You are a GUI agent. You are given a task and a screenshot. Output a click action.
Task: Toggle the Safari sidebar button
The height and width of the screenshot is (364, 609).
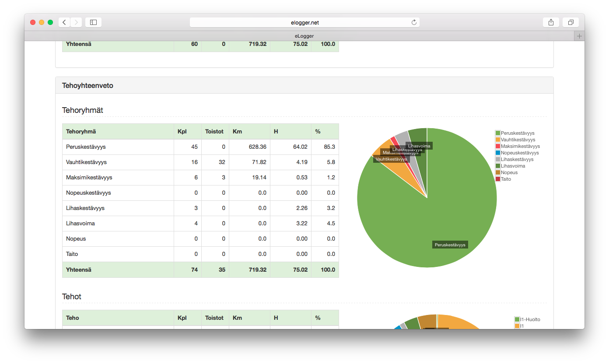93,22
